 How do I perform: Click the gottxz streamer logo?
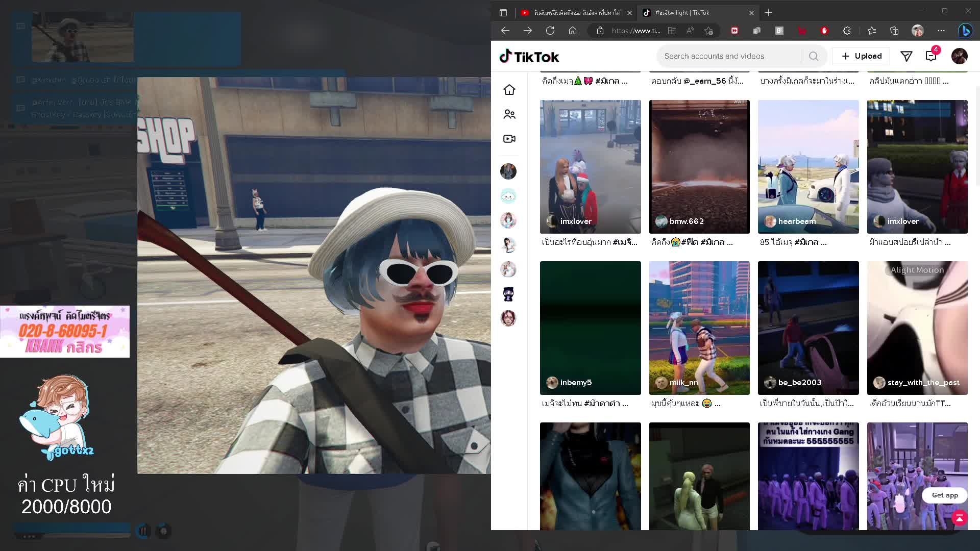point(57,417)
